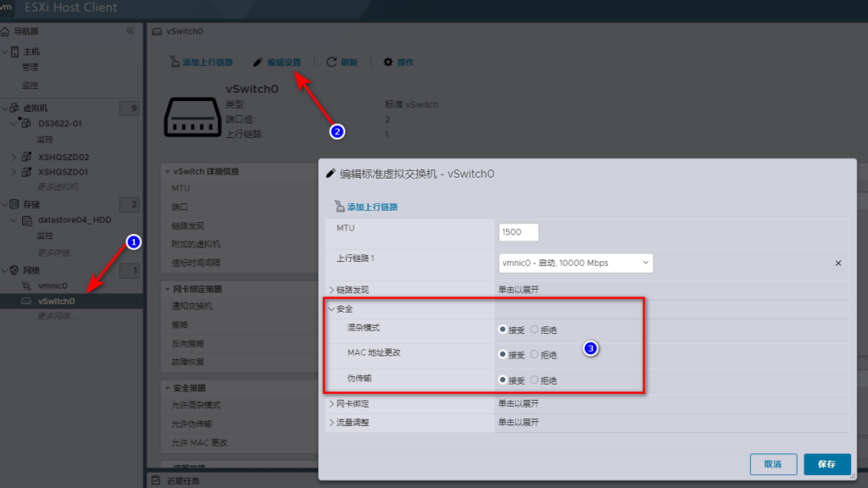Expand the 网卡绑定 section in the dialog
This screenshot has width=868, height=488.
tap(331, 404)
